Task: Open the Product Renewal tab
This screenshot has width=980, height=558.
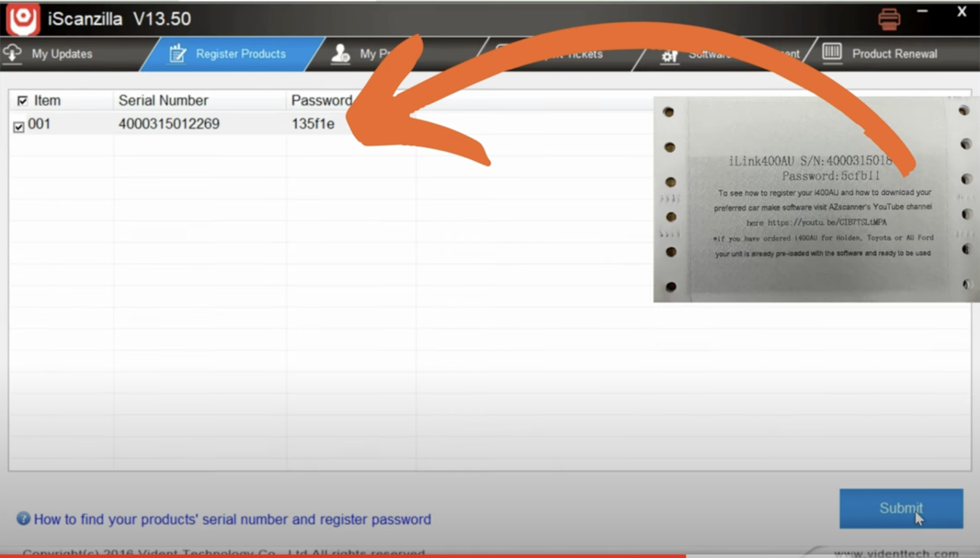Action: [x=894, y=54]
